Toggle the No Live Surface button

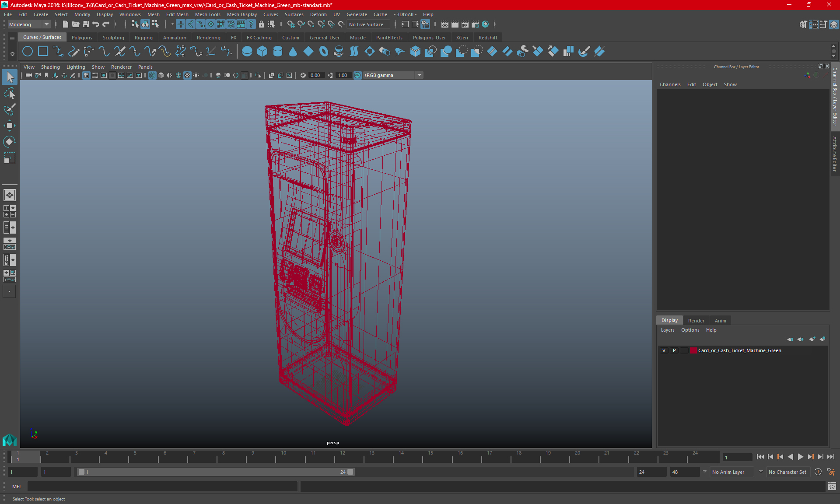[369, 24]
